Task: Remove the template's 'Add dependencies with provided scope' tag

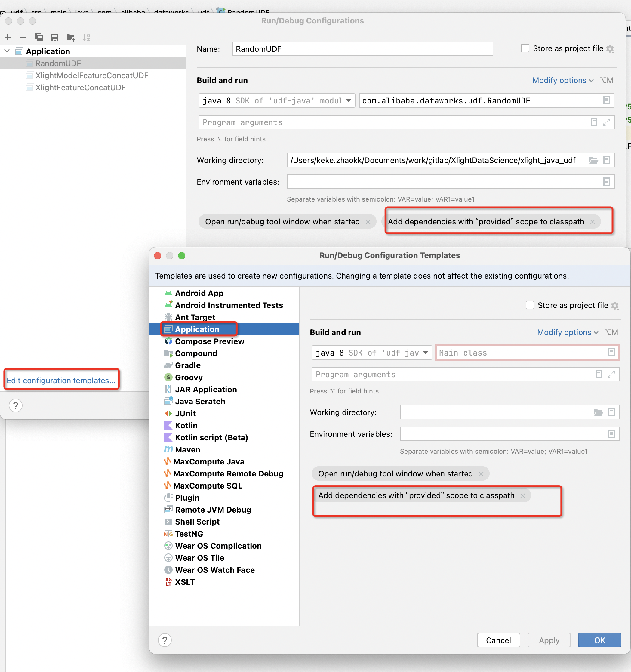Action: pyautogui.click(x=523, y=495)
